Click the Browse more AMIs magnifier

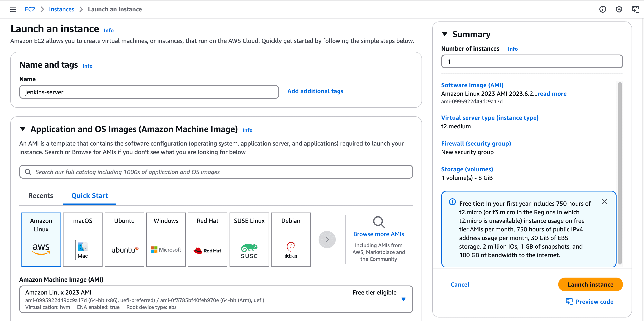(378, 222)
